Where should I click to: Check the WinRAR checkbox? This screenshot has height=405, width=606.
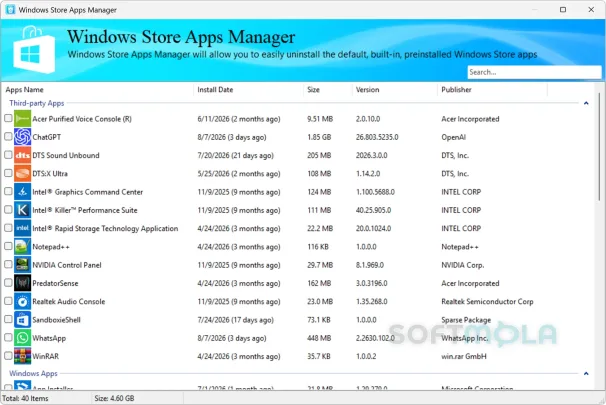(x=8, y=356)
